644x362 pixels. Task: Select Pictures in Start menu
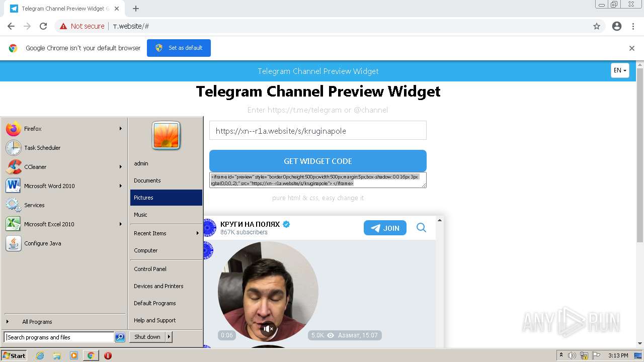[166, 198]
